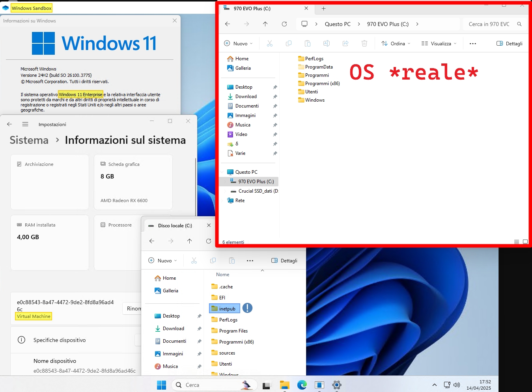Image resolution: width=532 pixels, height=392 pixels.
Task: Click Paste icon in 970 EVO Plus toolbar
Action: click(308, 43)
